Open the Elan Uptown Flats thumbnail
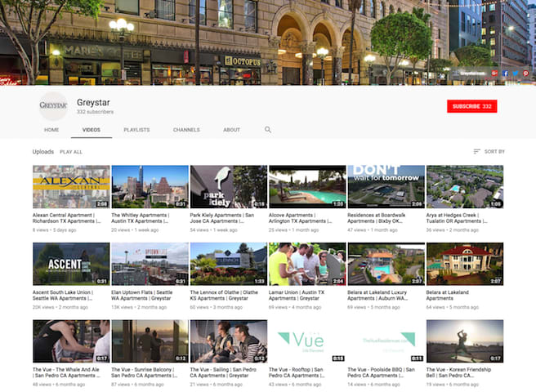Image resolution: width=536 pixels, height=392 pixels. [150, 264]
